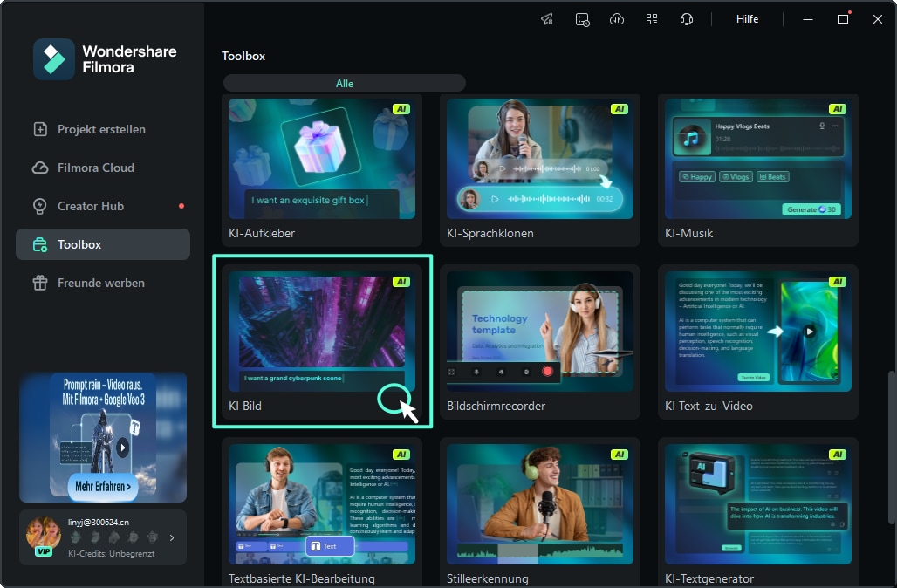Open the Textbasierte KI-Bearbeitung card
The width and height of the screenshot is (897, 588).
pyautogui.click(x=322, y=512)
